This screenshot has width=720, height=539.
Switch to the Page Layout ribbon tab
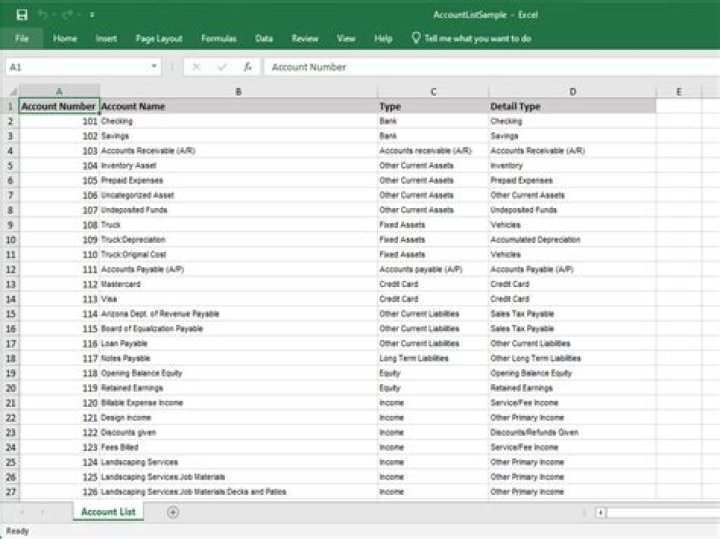159,38
